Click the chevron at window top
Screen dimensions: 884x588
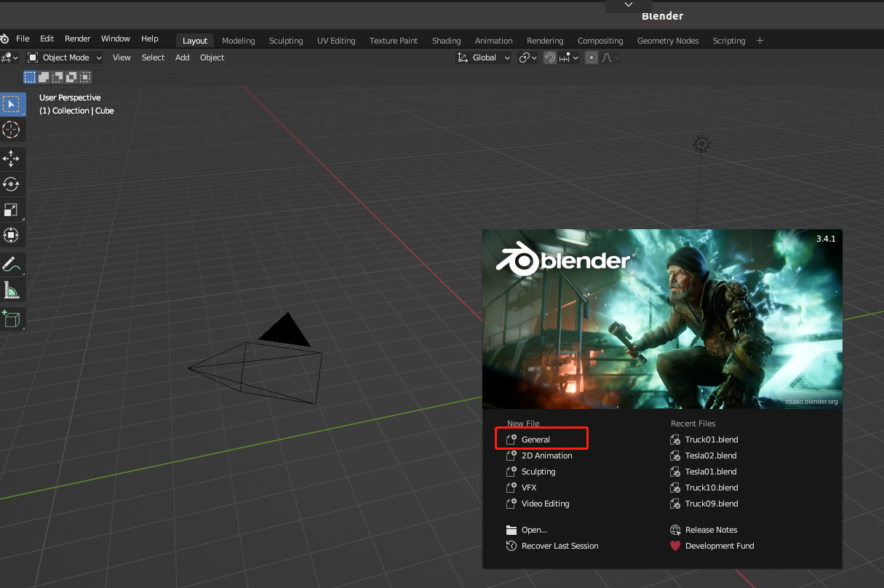point(629,4)
